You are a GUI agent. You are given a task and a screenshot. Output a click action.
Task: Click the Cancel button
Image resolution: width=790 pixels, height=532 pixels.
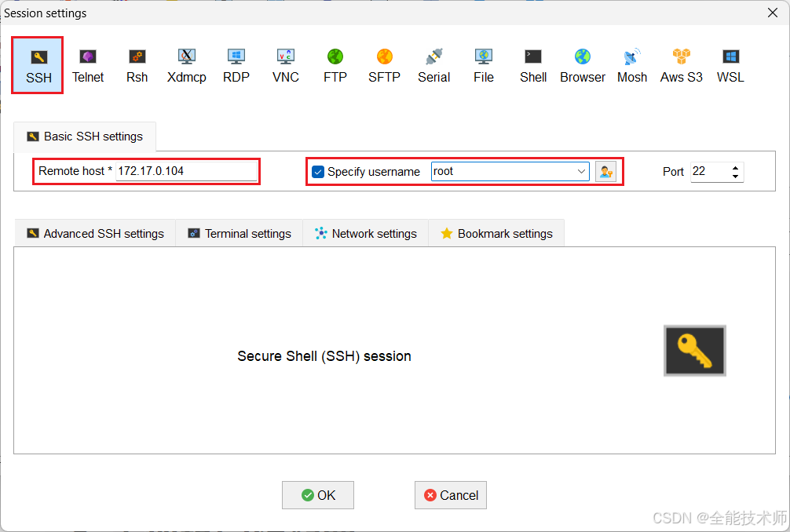coord(451,495)
